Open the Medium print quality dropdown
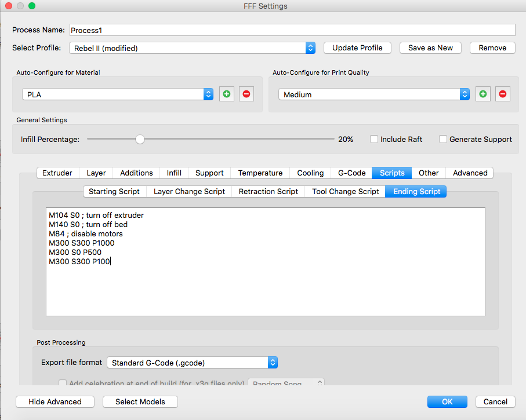The image size is (526, 420). (x=374, y=94)
